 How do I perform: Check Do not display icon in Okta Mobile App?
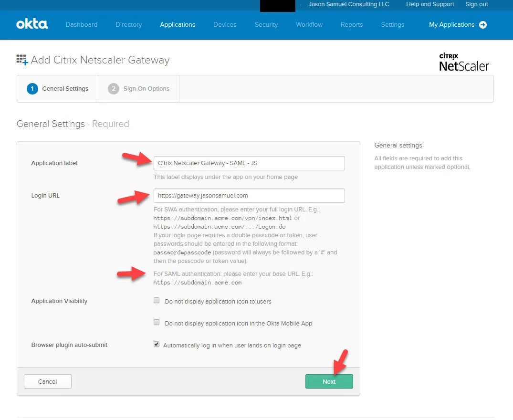[157, 322]
